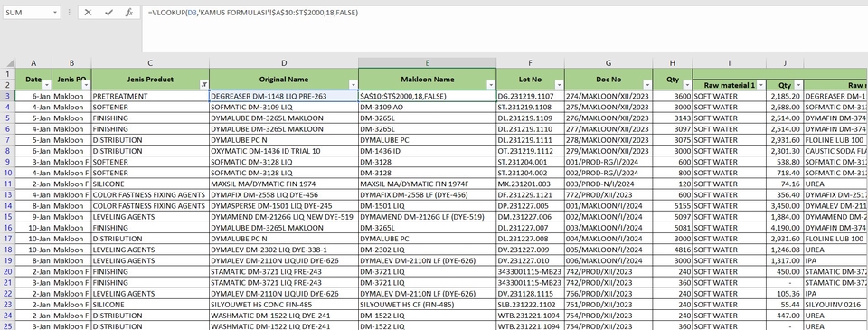The height and width of the screenshot is (330, 868).
Task: Click cell MAXSIL MA/DYMATIC FIN 1974
Action: click(x=283, y=184)
